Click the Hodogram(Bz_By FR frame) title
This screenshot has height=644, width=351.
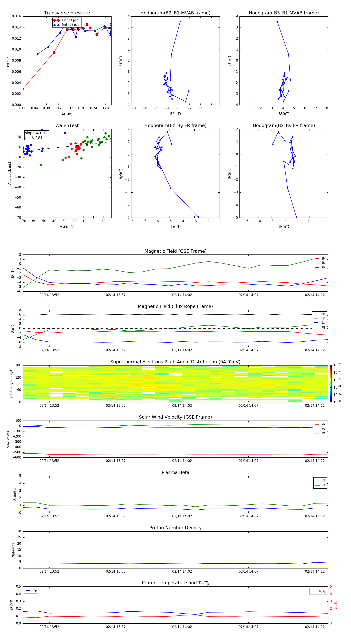click(175, 125)
